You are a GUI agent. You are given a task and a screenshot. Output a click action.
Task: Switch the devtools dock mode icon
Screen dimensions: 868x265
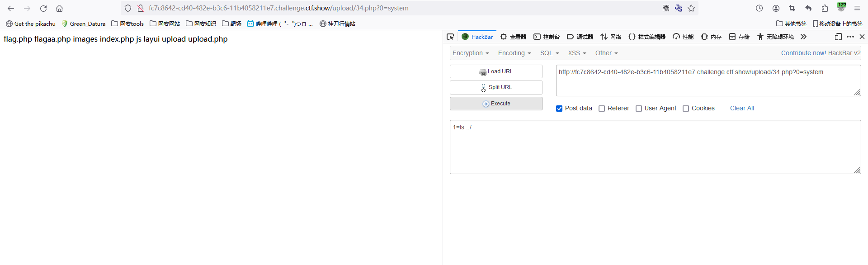(x=838, y=37)
